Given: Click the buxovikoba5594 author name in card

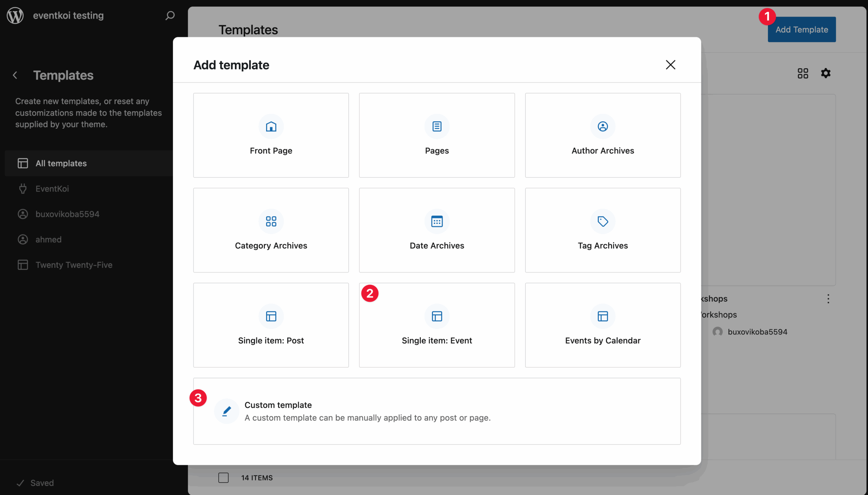Looking at the screenshot, I should click(757, 332).
